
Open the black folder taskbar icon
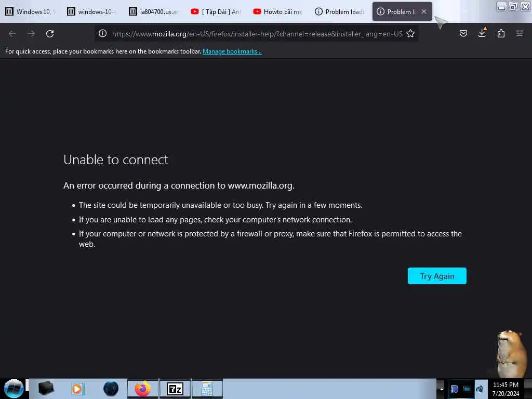[46, 389]
